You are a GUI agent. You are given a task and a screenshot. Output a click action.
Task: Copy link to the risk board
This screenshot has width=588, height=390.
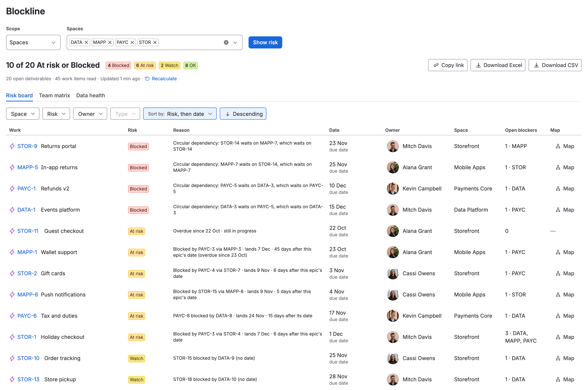pyautogui.click(x=447, y=65)
